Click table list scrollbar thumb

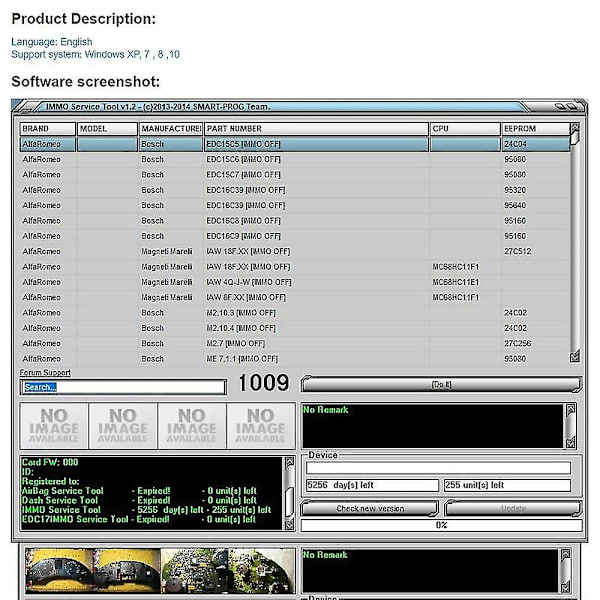click(575, 139)
